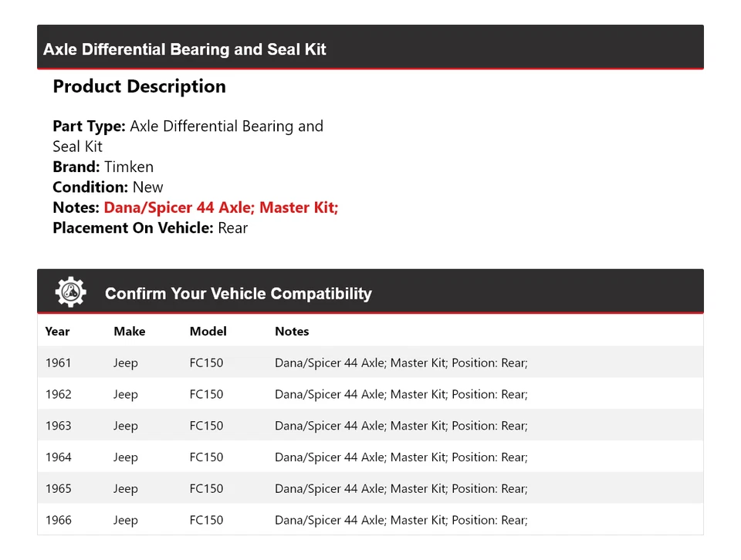Screen dimensions: 741x560
Task: Click the 1964 year cell
Action: 58,457
